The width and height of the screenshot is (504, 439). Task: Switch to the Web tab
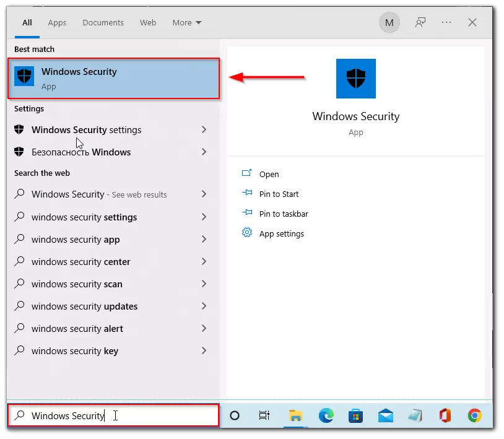tap(148, 22)
